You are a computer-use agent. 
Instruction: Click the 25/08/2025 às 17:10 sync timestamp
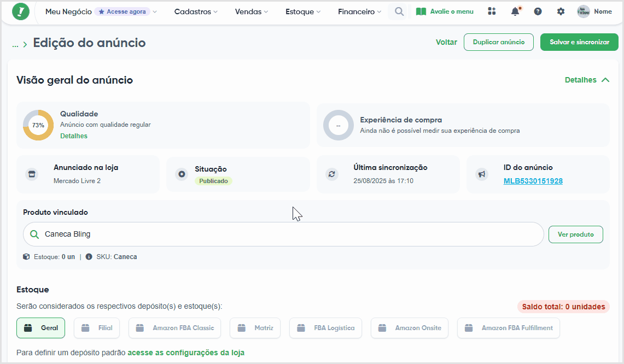pyautogui.click(x=383, y=180)
